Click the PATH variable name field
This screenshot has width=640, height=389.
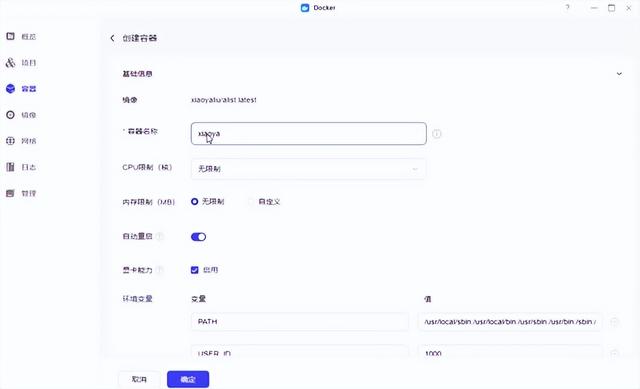coord(300,322)
